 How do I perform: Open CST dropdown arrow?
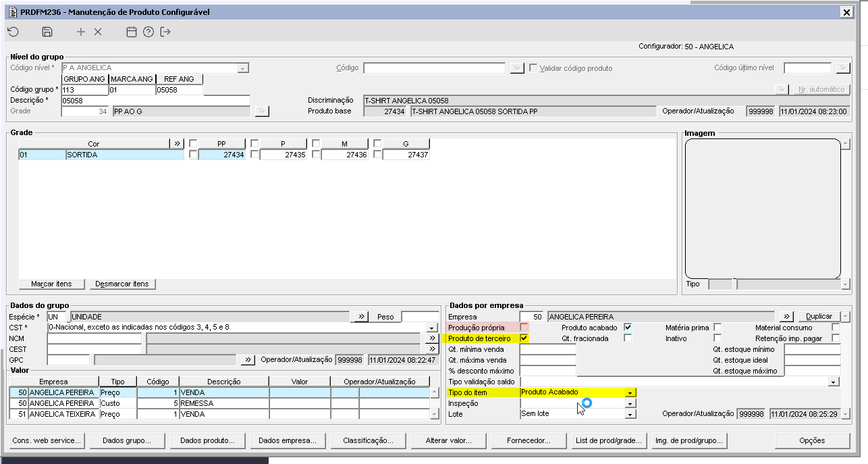[432, 328]
